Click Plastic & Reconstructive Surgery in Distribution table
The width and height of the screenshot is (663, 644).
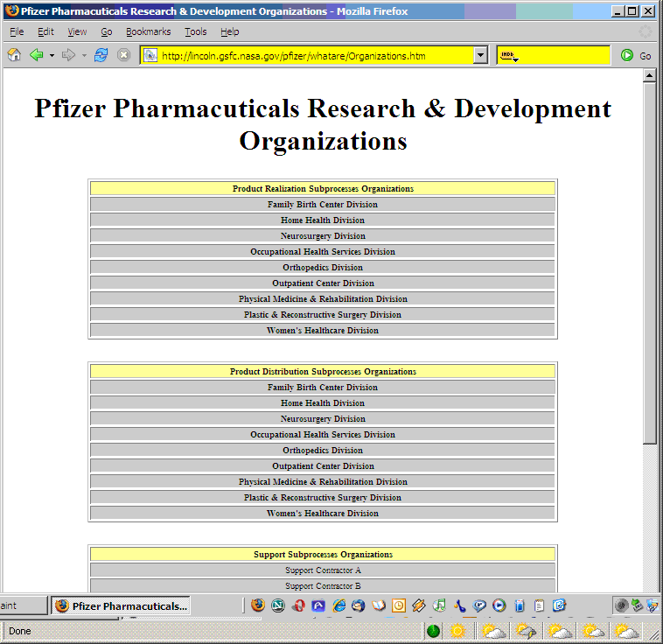[x=323, y=498]
